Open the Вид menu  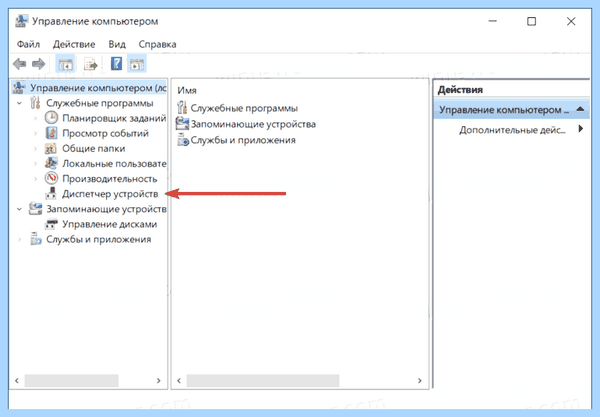click(x=117, y=44)
